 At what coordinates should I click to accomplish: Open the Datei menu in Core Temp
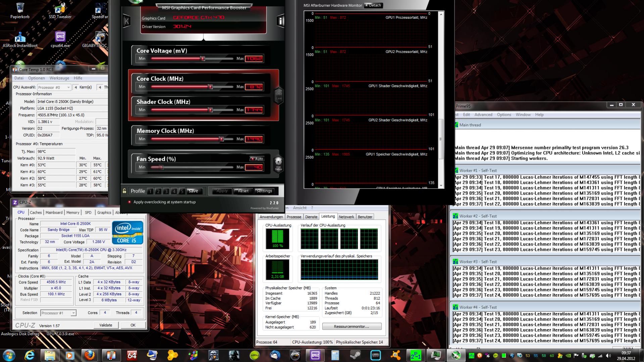[x=19, y=78]
